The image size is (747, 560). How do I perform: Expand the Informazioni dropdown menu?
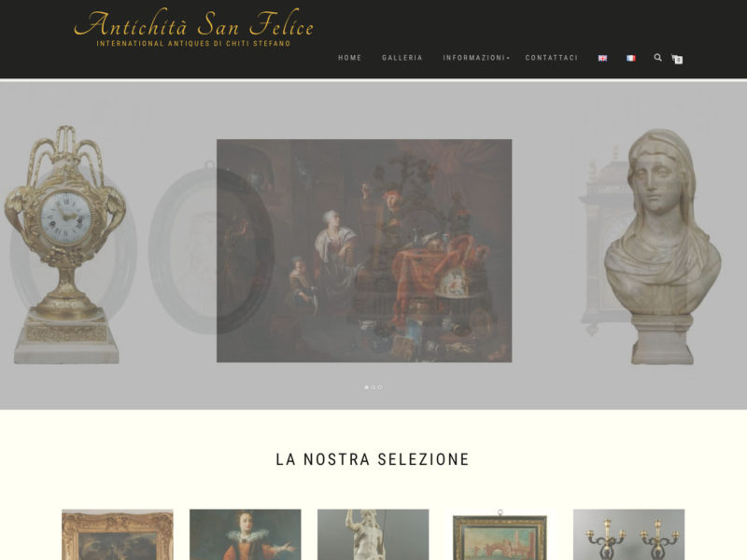pyautogui.click(x=476, y=58)
